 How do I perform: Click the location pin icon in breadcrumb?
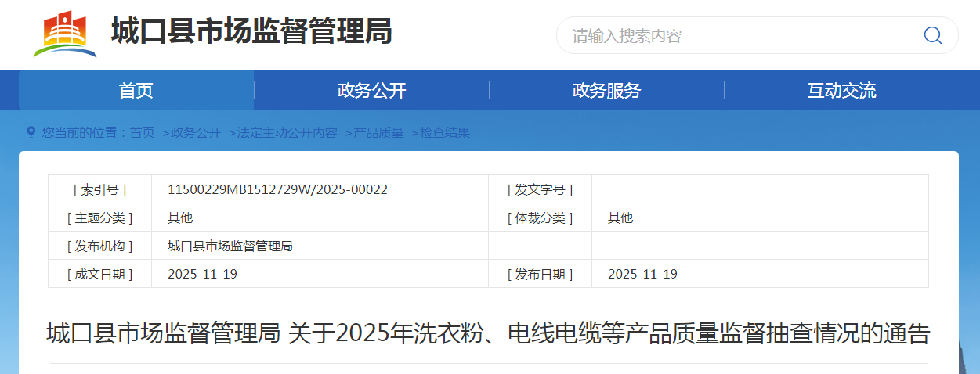coord(31,133)
